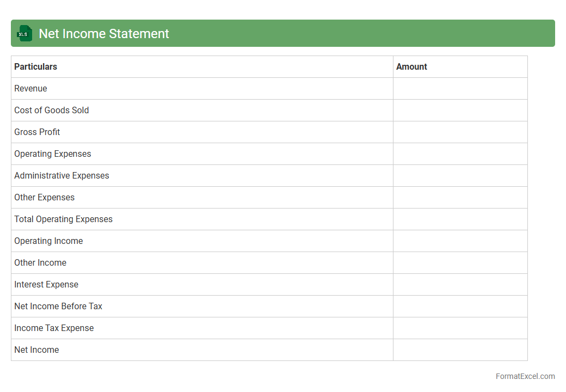Select the Gross Profit label cell
The image size is (566, 392).
tap(37, 132)
